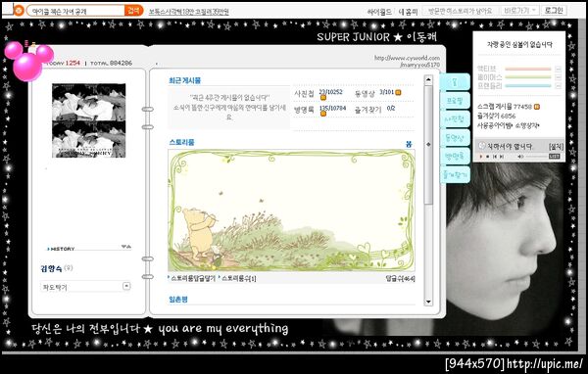
Task: Stop the background music
Action: [x=487, y=157]
